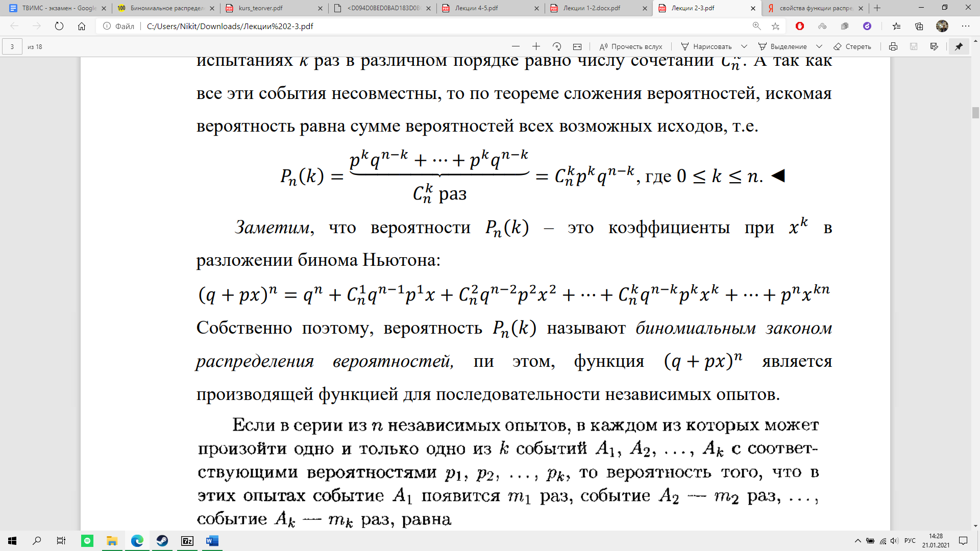Open the clock showing 14:28

(x=936, y=541)
